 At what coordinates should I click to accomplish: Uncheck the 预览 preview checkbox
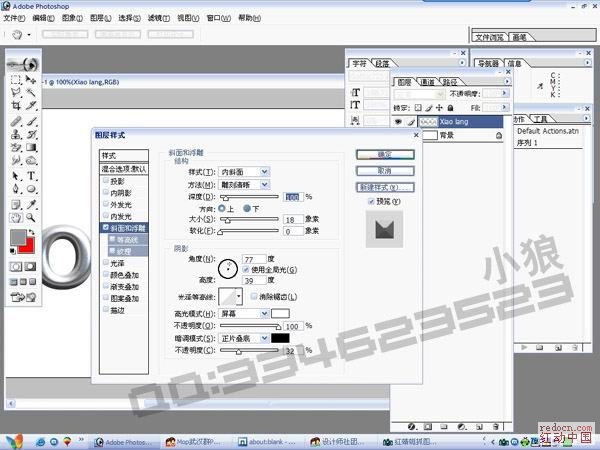pyautogui.click(x=371, y=201)
